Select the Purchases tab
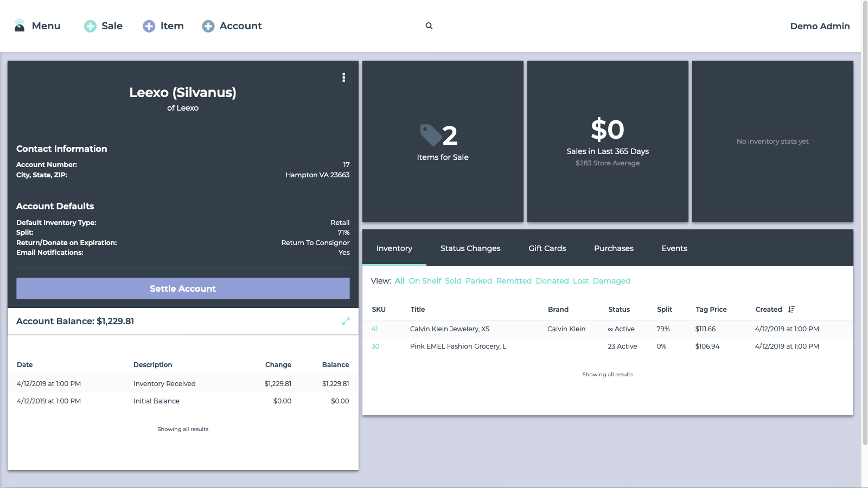 (614, 248)
